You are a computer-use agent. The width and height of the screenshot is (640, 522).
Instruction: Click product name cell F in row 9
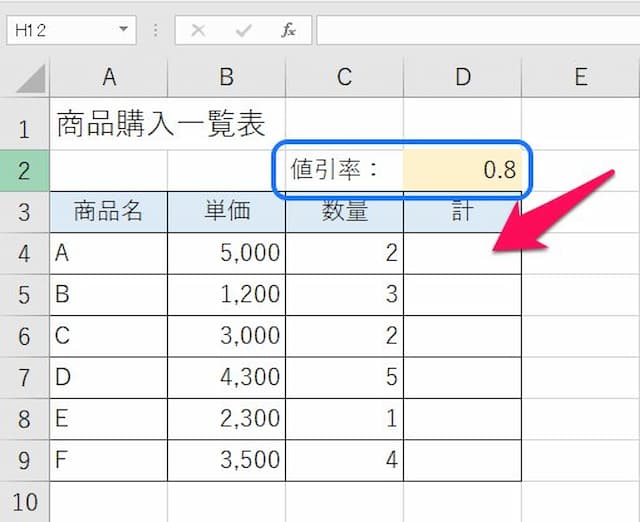[109, 460]
